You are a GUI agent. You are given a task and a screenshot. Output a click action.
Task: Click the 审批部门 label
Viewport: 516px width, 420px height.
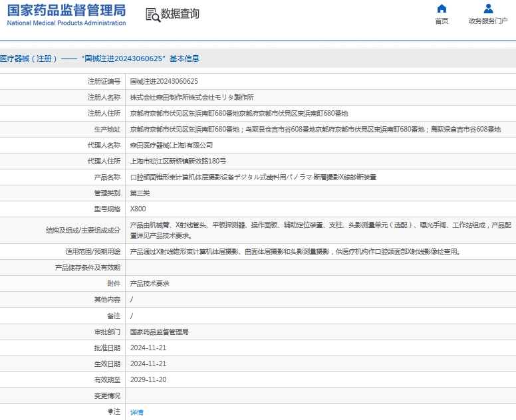(x=107, y=332)
